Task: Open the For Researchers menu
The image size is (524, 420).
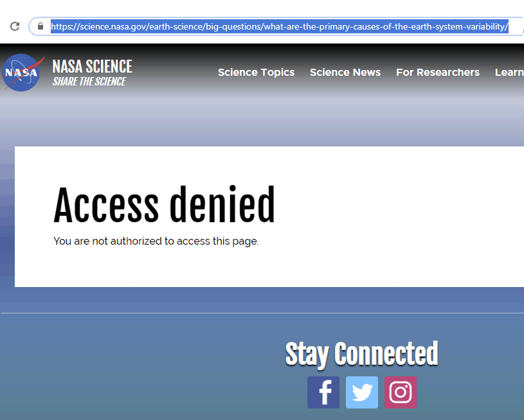Action: (438, 72)
